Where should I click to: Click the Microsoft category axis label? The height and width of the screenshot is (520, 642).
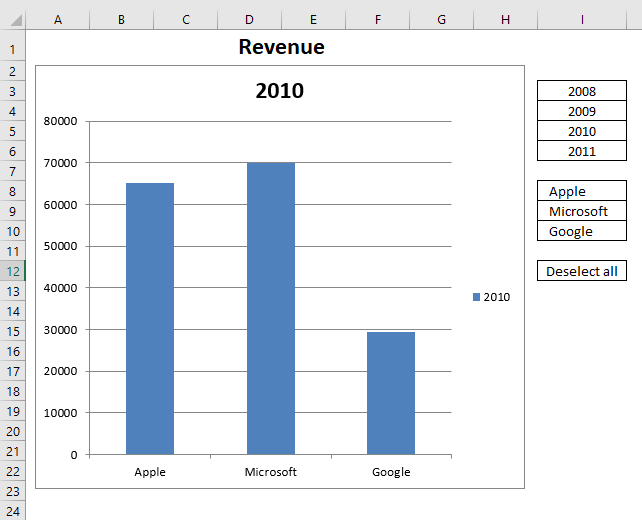(x=271, y=472)
